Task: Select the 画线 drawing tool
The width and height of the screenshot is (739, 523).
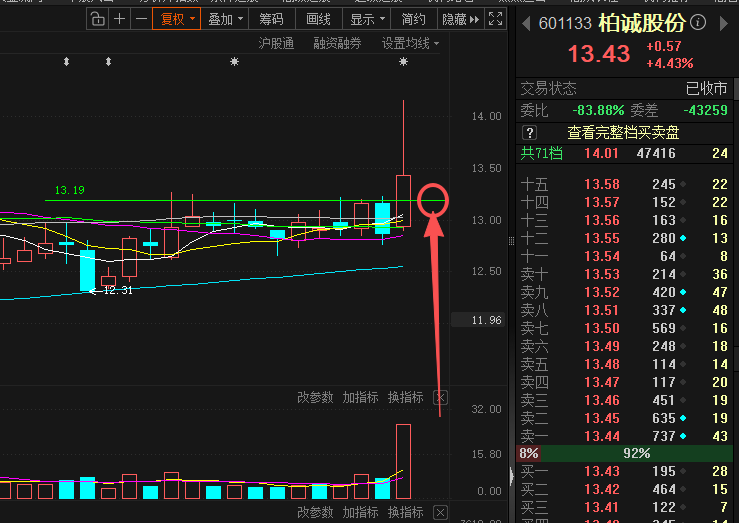Action: click(x=318, y=19)
